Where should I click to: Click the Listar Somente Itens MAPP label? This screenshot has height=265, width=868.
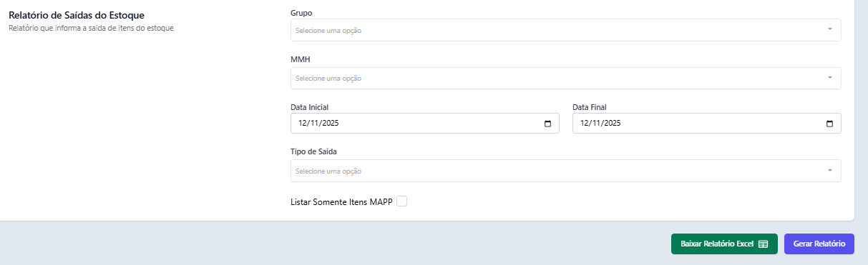click(342, 202)
